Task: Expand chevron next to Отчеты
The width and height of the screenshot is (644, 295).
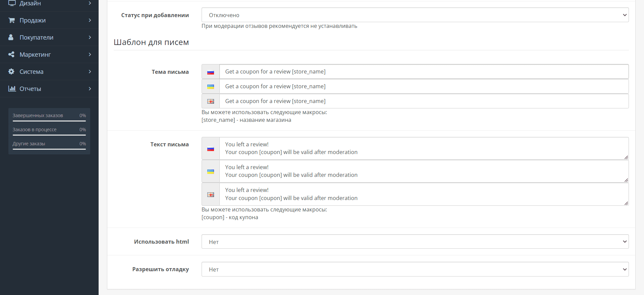Action: point(90,89)
